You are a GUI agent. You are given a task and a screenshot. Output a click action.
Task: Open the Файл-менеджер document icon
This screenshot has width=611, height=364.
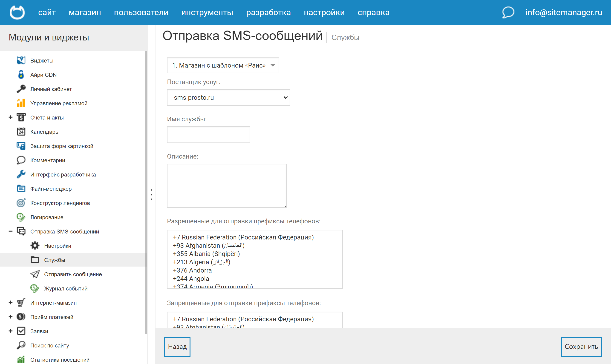pyautogui.click(x=21, y=189)
